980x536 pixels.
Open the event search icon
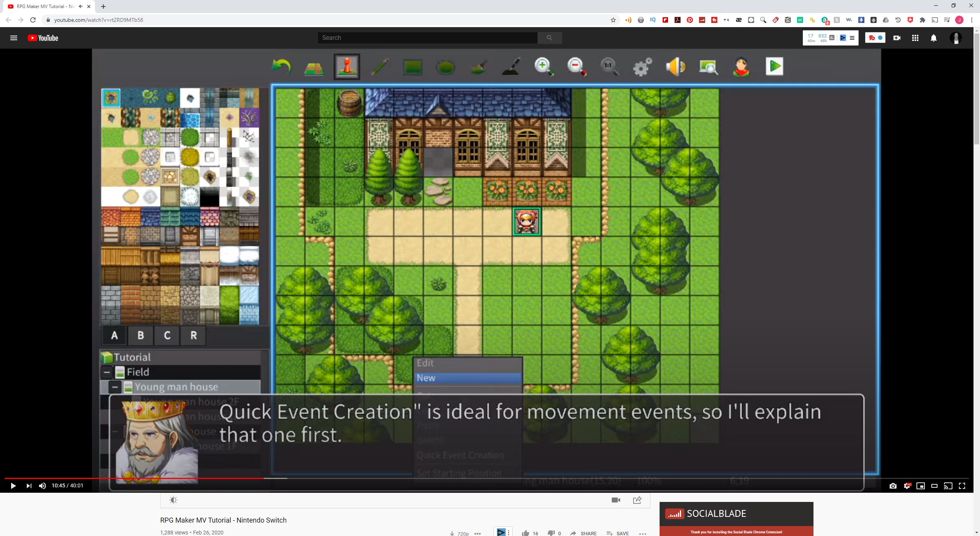(x=708, y=67)
